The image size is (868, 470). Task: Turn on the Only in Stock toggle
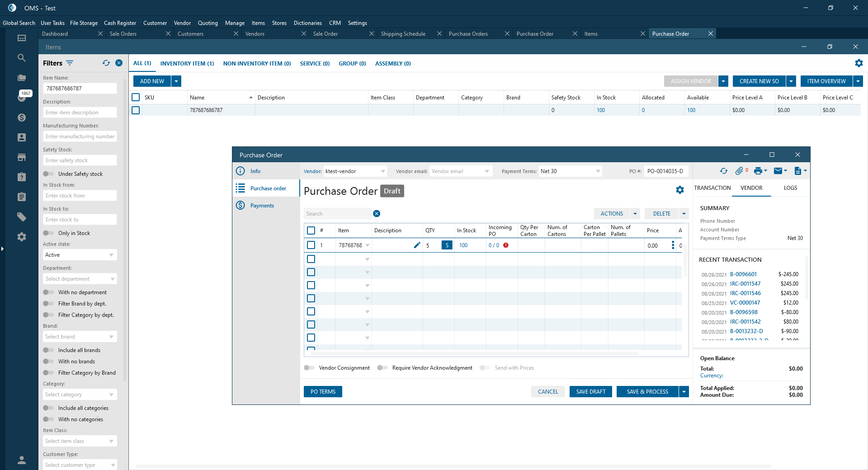48,233
